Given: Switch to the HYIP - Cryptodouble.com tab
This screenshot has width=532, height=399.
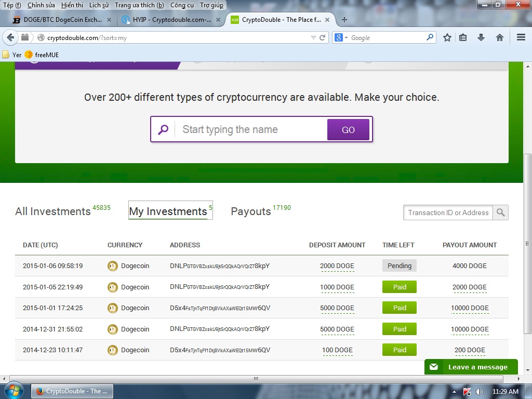Looking at the screenshot, I should point(171,20).
